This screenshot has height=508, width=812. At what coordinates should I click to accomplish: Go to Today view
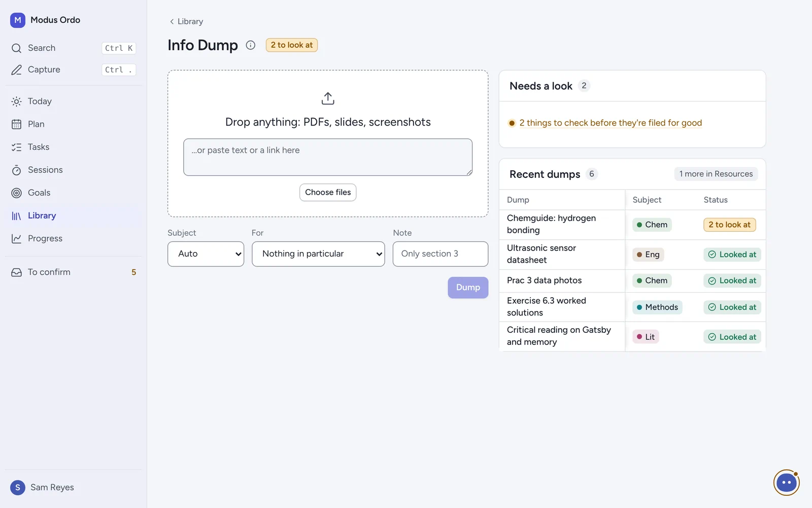point(74,101)
